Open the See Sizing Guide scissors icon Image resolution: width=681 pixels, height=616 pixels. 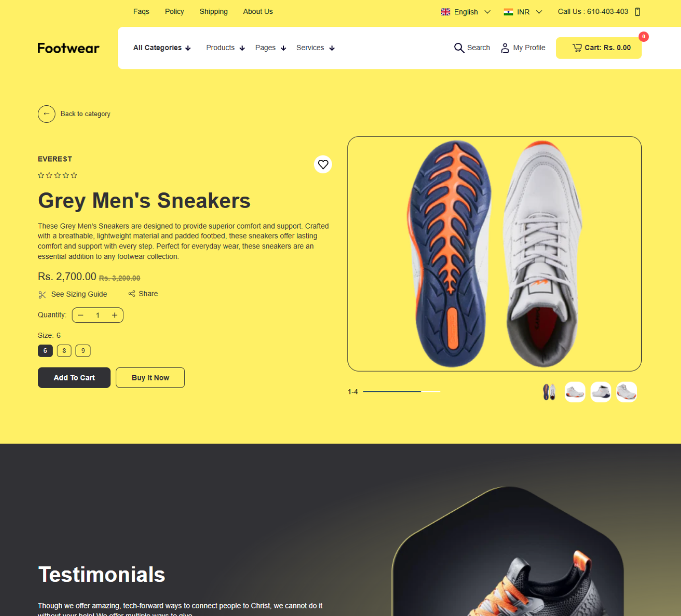click(42, 295)
